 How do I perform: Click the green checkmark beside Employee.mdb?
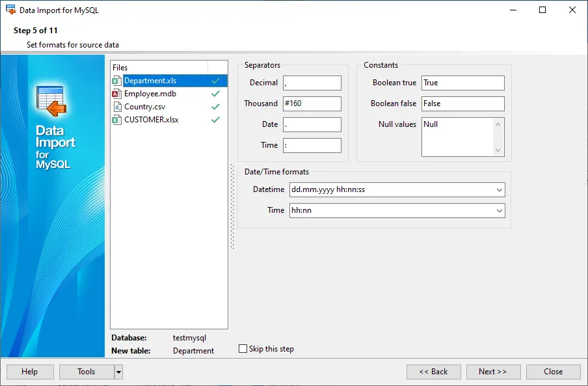tap(215, 94)
